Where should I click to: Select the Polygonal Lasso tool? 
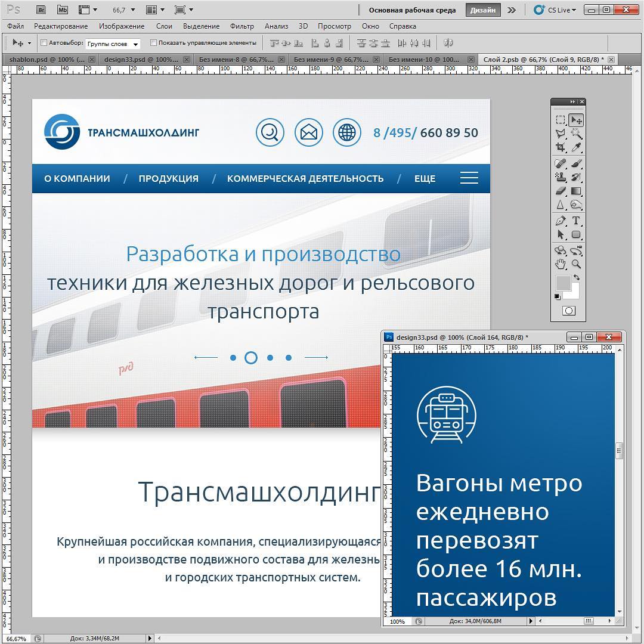561,134
